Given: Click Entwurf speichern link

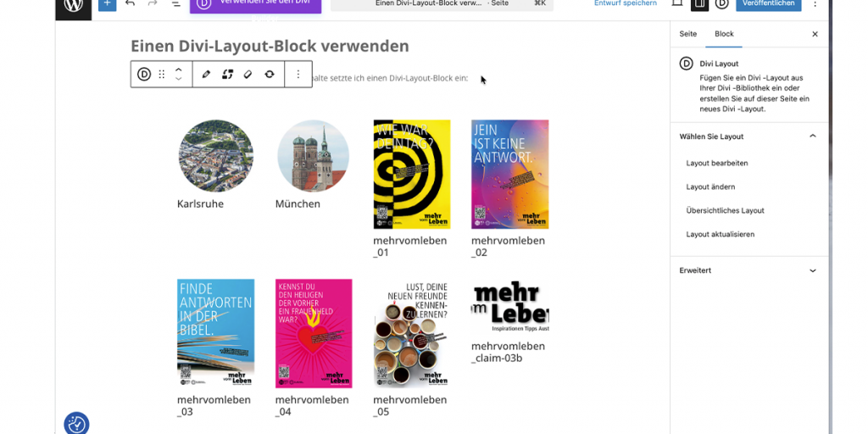Looking at the screenshot, I should tap(625, 4).
